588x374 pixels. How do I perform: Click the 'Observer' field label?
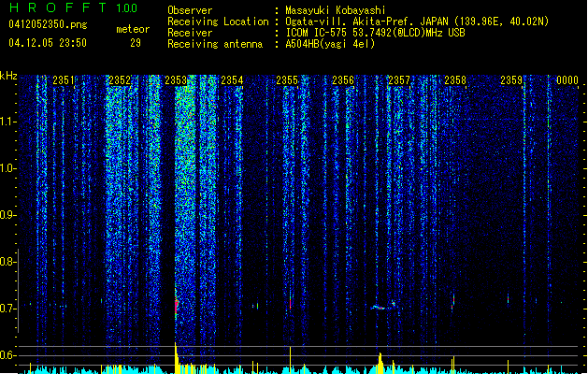pyautogui.click(x=190, y=10)
